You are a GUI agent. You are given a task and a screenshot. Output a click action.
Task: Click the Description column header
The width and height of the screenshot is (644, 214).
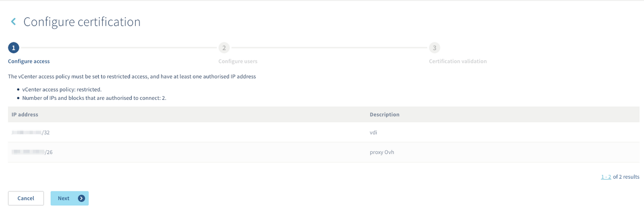click(385, 114)
